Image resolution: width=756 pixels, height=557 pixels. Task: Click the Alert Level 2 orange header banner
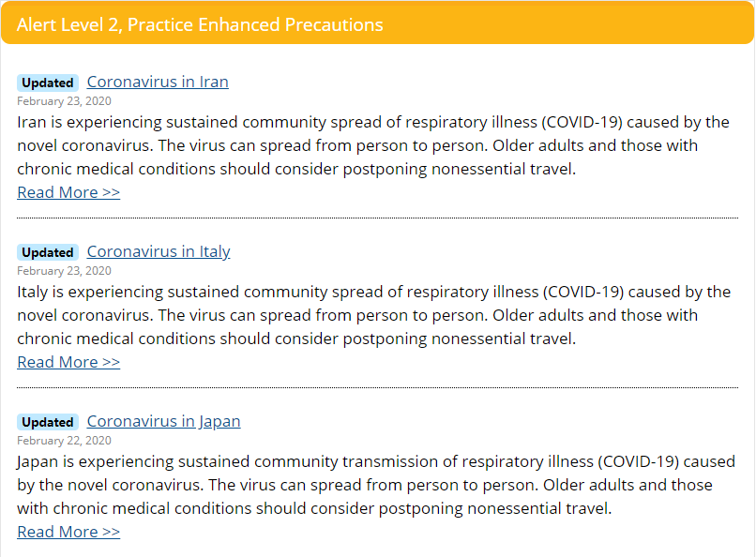click(x=377, y=23)
